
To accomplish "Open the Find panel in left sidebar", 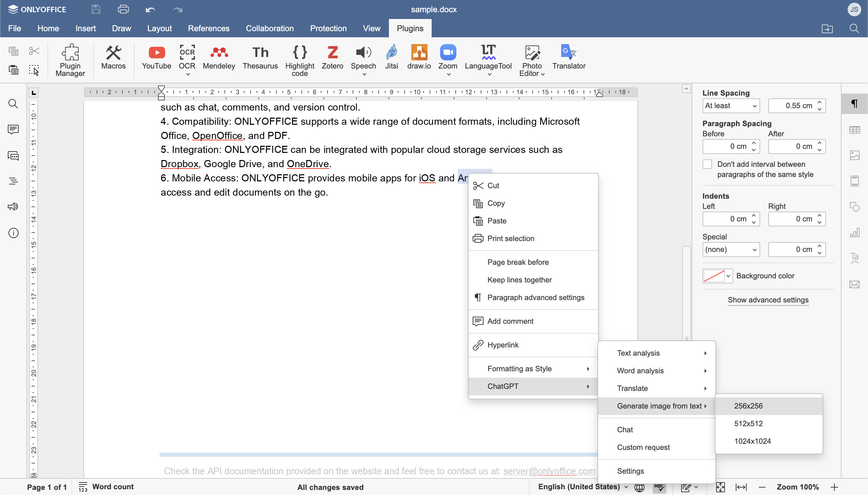I will tap(13, 103).
